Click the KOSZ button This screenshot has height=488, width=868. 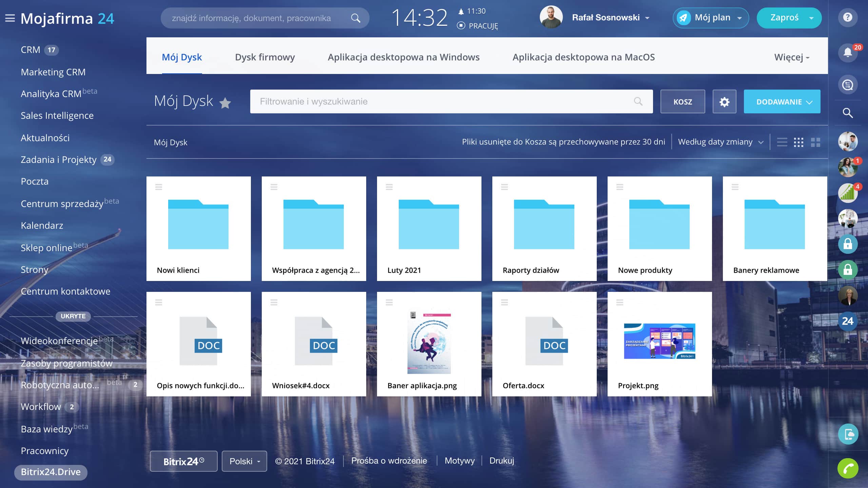(683, 101)
